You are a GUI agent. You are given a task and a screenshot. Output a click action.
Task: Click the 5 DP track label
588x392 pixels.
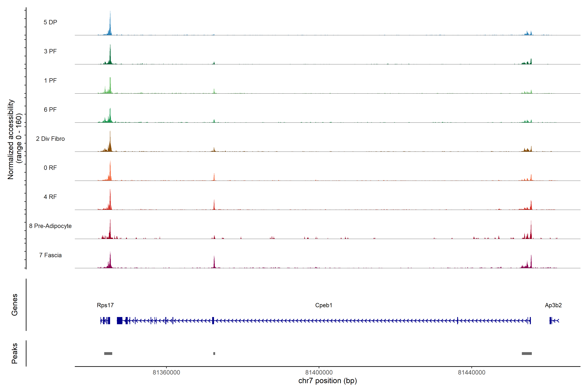(x=50, y=22)
